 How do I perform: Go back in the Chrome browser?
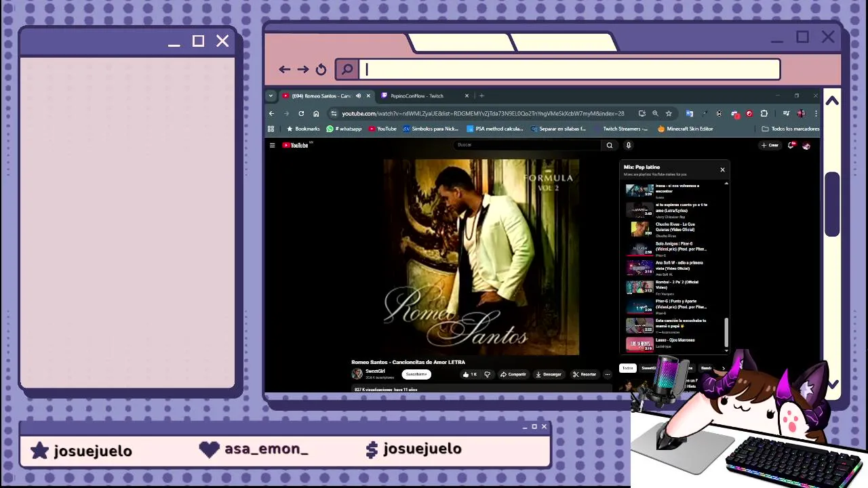tap(272, 113)
